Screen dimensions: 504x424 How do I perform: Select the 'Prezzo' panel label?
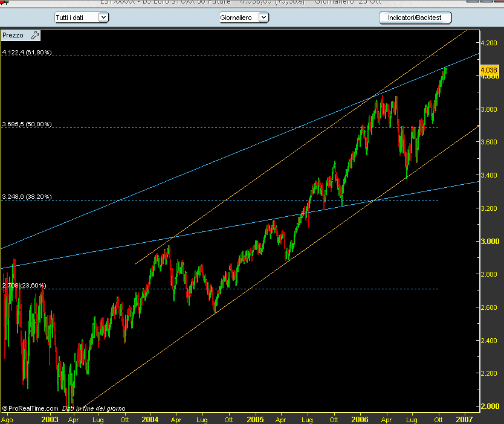click(13, 35)
